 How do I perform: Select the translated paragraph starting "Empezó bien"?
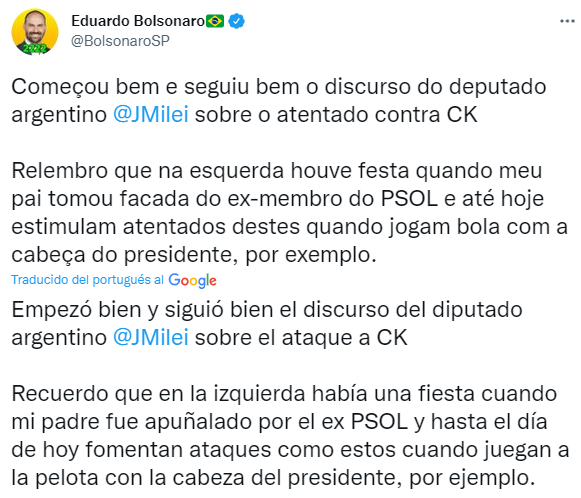267,323
